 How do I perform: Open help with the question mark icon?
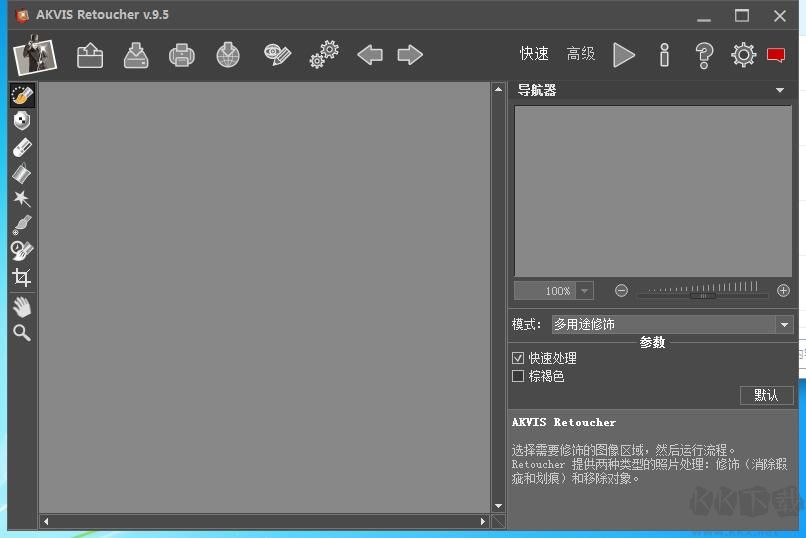pos(704,55)
